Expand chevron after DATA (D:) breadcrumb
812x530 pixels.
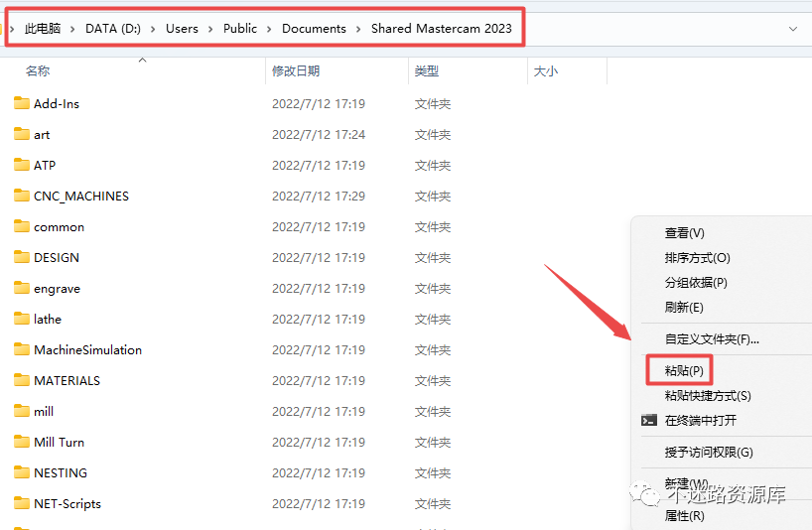153,29
